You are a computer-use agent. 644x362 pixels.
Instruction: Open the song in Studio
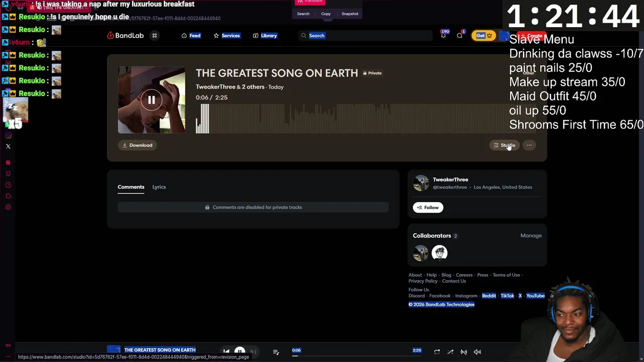click(504, 145)
